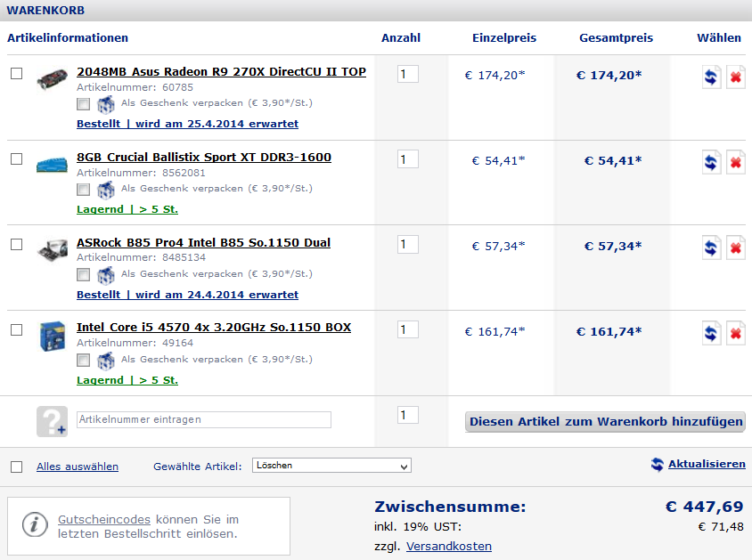Viewport: 752px width, 560px height.
Task: Click the Einzelpreis column header
Action: click(x=504, y=38)
